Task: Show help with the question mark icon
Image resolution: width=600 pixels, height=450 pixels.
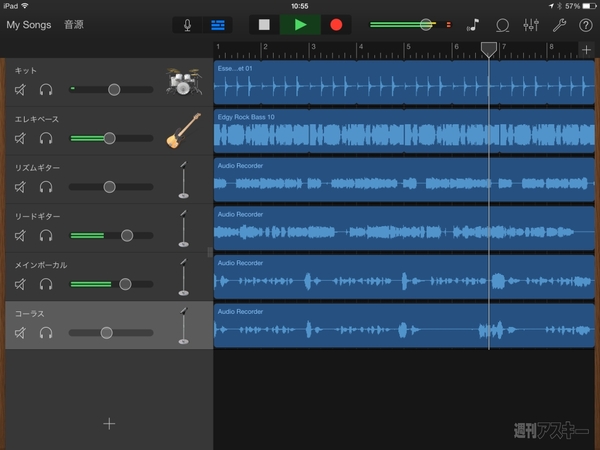Action: (x=586, y=24)
